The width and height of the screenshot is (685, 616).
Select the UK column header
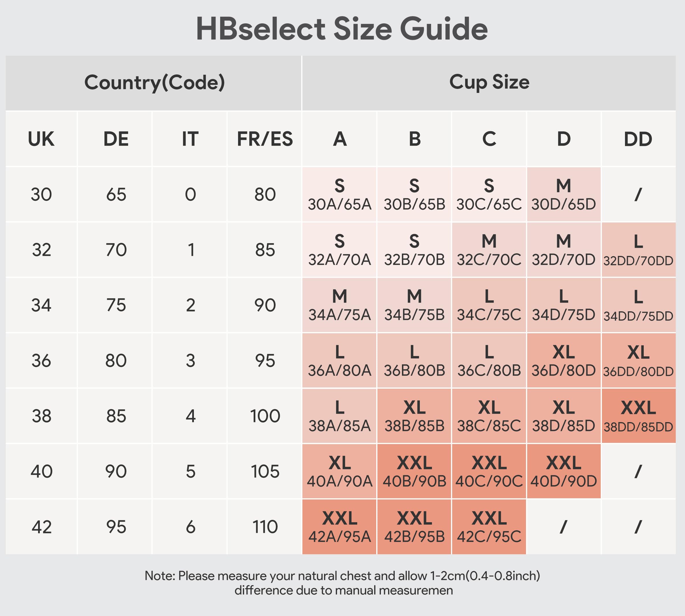pos(41,139)
